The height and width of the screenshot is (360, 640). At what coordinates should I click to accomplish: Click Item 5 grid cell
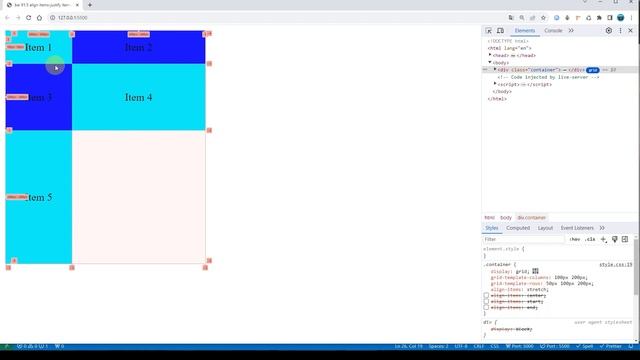coord(38,197)
